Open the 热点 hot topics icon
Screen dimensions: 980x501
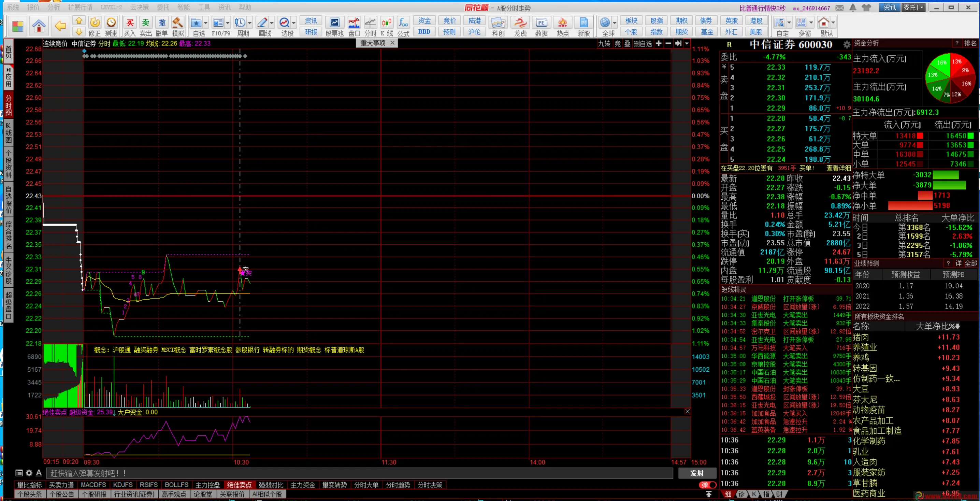(x=563, y=26)
